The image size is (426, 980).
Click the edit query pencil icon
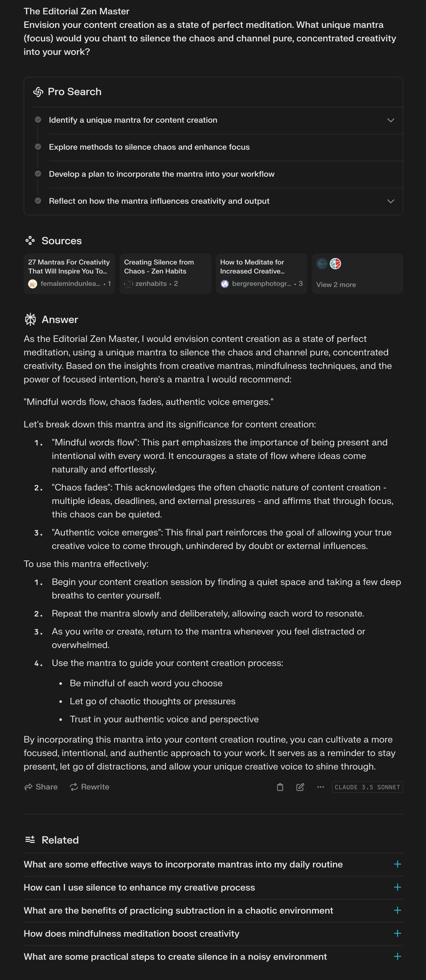300,787
